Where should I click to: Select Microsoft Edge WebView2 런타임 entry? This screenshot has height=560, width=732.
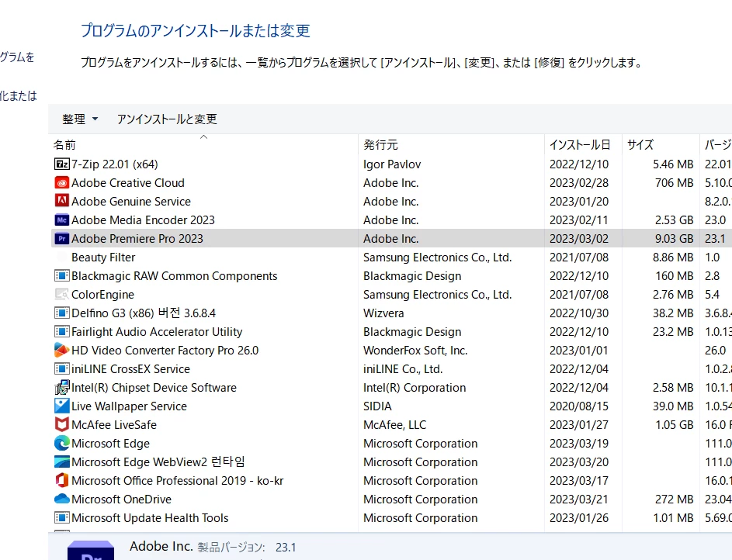[158, 462]
